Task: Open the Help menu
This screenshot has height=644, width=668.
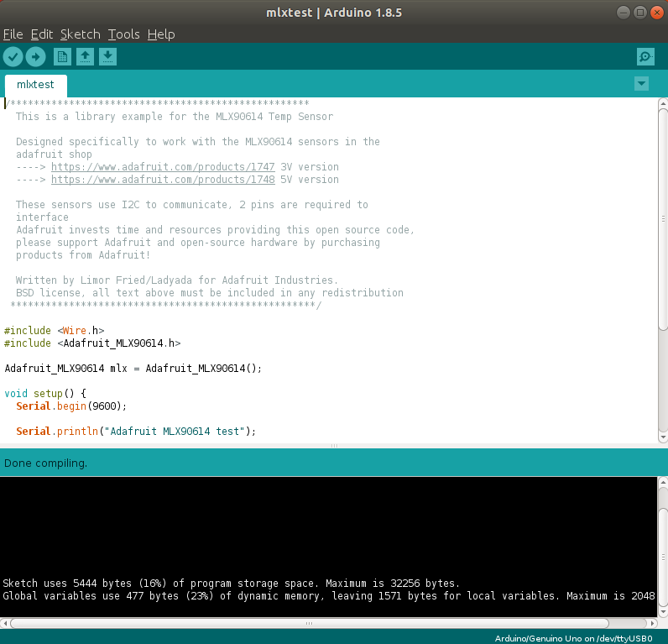Action: coord(161,34)
